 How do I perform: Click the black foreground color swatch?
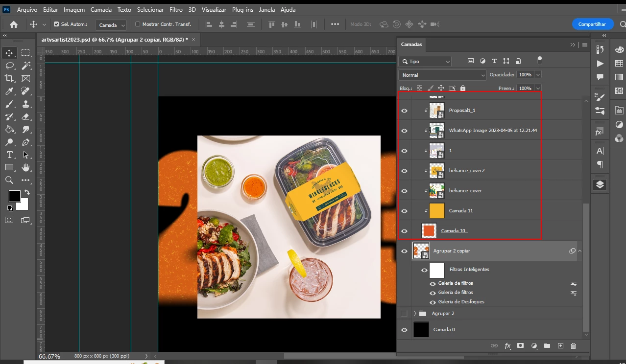click(14, 196)
